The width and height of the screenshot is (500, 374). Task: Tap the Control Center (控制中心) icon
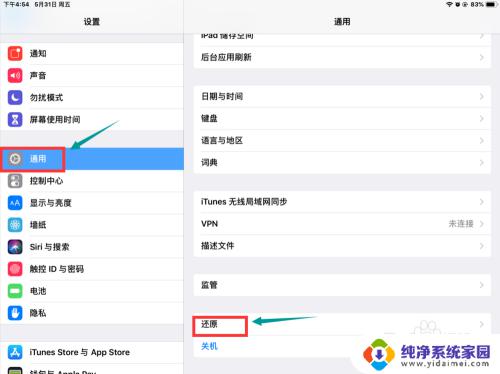pos(15,181)
